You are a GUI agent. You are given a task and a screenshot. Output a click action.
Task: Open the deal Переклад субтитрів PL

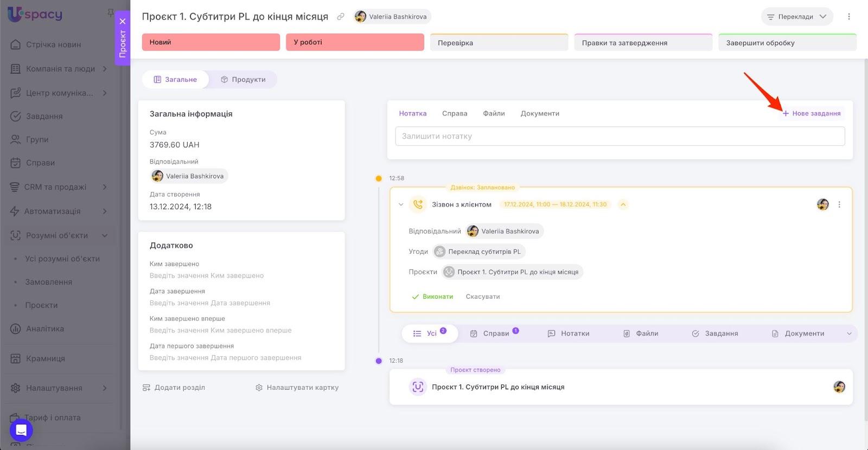(x=479, y=252)
